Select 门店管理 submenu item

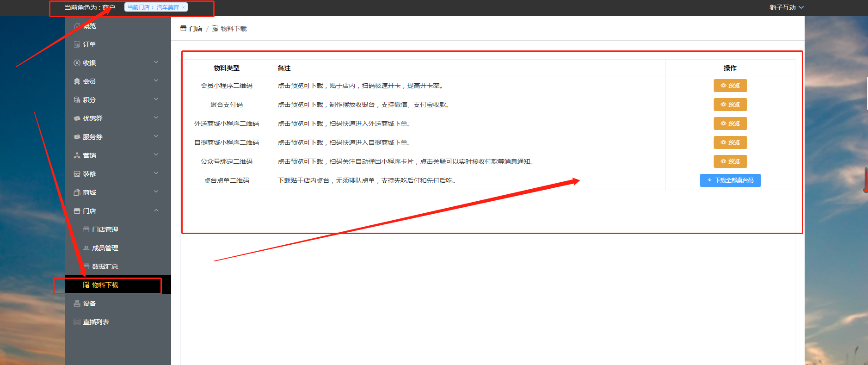(118, 229)
